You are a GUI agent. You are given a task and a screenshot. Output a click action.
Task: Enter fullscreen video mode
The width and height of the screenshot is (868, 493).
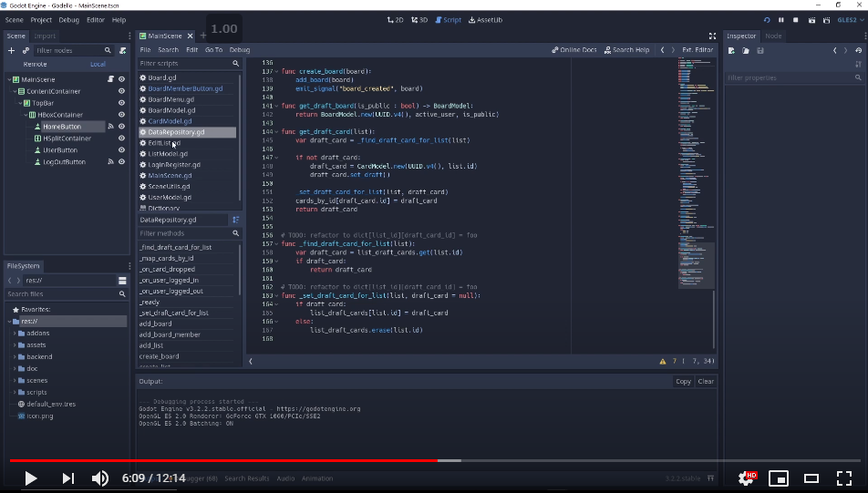click(843, 478)
